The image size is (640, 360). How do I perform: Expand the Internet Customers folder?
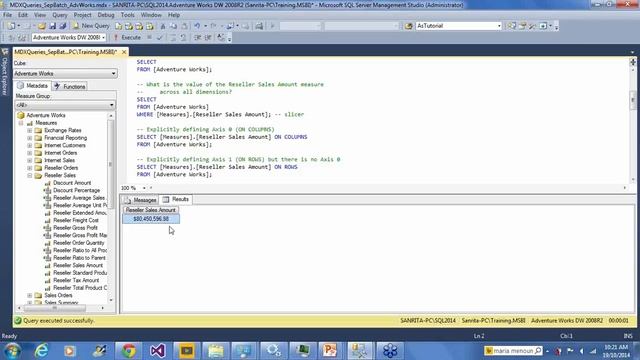click(x=29, y=145)
